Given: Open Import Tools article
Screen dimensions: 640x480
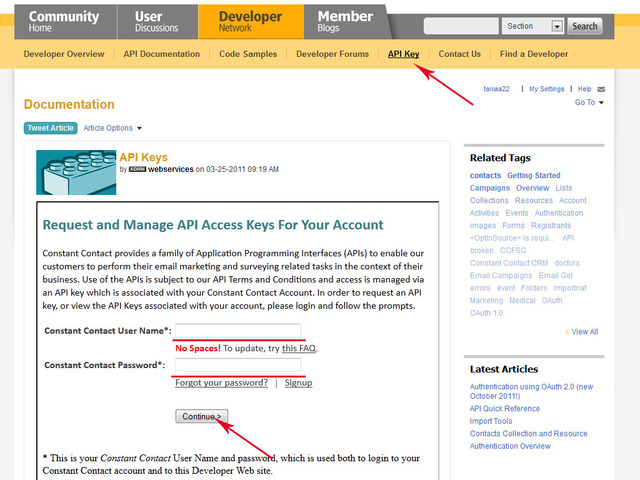Looking at the screenshot, I should click(491, 421).
